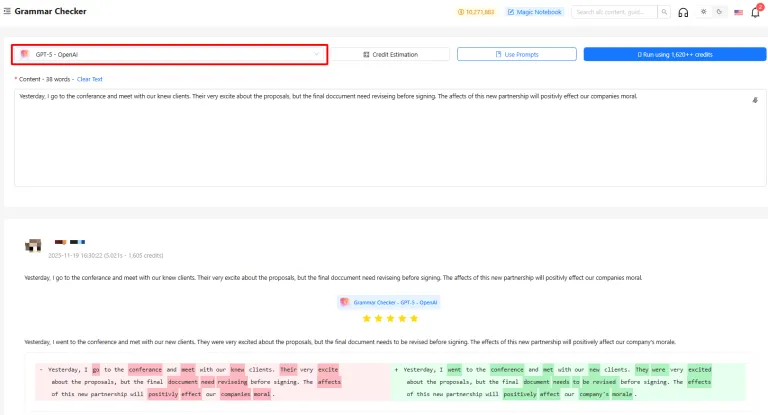Rate the result with the first star
This screenshot has height=415, width=768.
tap(366, 318)
